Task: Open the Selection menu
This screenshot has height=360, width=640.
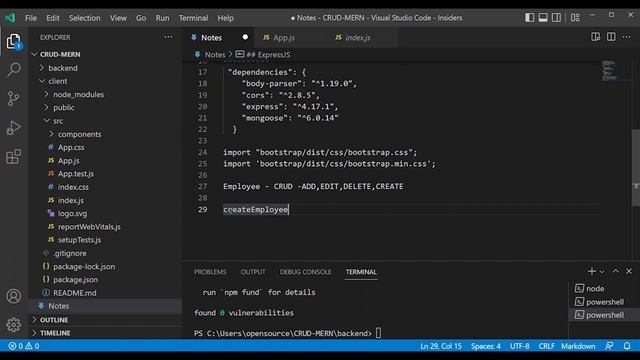Action: point(84,18)
